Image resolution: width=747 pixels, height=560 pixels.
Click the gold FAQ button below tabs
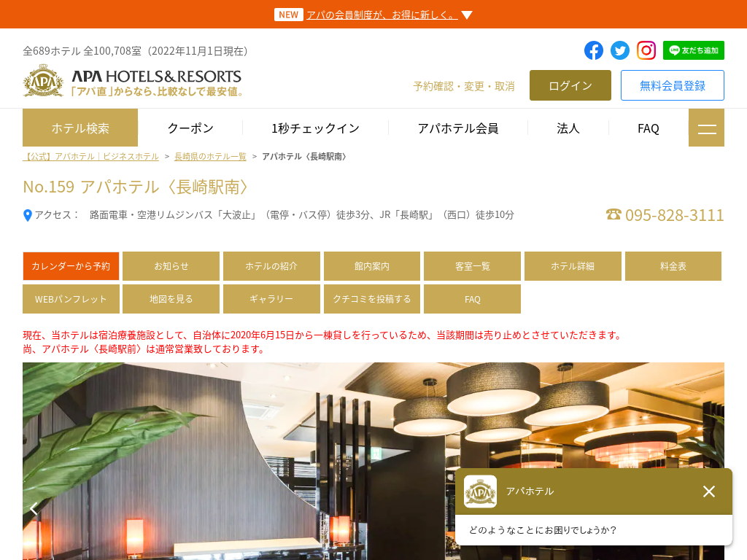pos(472,299)
